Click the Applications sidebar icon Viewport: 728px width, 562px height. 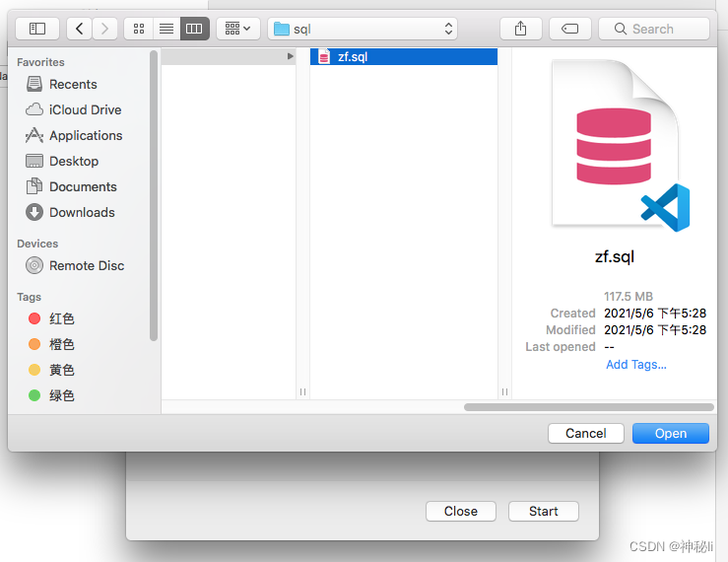(x=34, y=135)
